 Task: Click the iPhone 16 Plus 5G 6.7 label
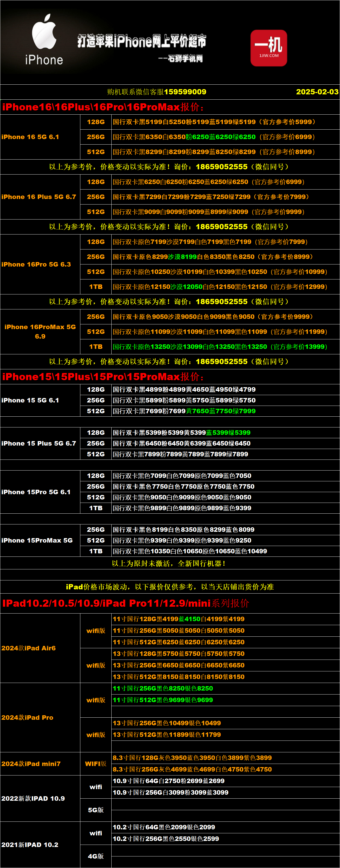[39, 197]
